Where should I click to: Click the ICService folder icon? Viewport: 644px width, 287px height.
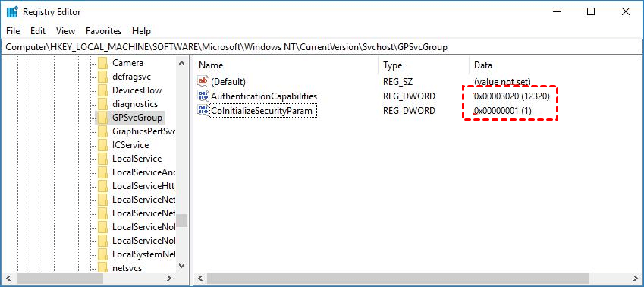pyautogui.click(x=102, y=145)
